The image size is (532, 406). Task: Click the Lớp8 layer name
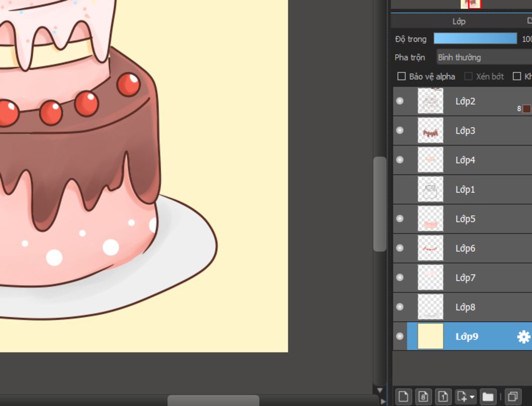[465, 307]
